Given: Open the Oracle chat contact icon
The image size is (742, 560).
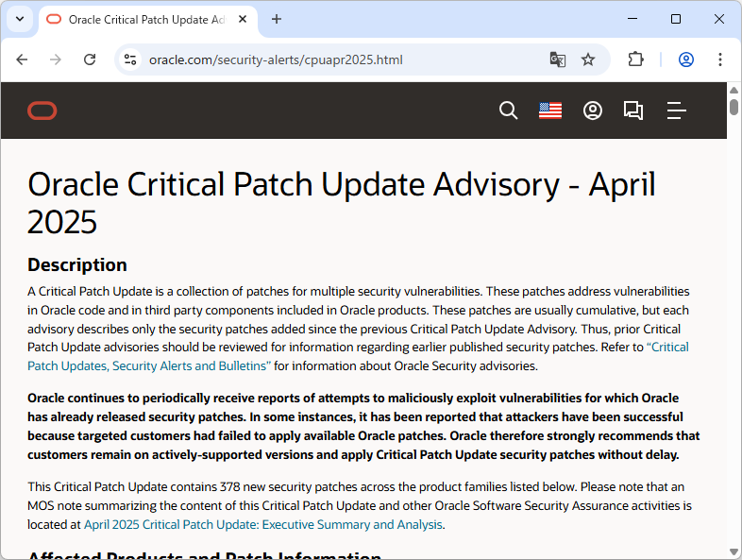Looking at the screenshot, I should 633,110.
